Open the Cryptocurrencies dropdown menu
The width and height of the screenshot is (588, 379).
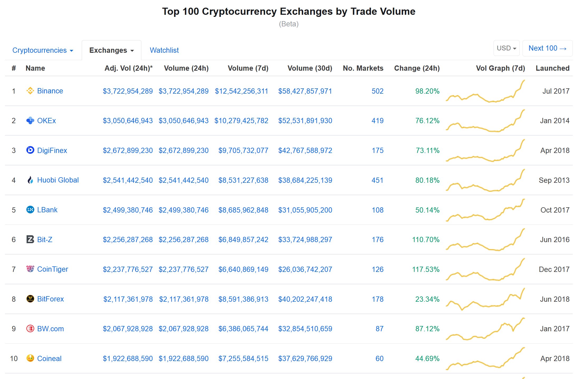(43, 50)
